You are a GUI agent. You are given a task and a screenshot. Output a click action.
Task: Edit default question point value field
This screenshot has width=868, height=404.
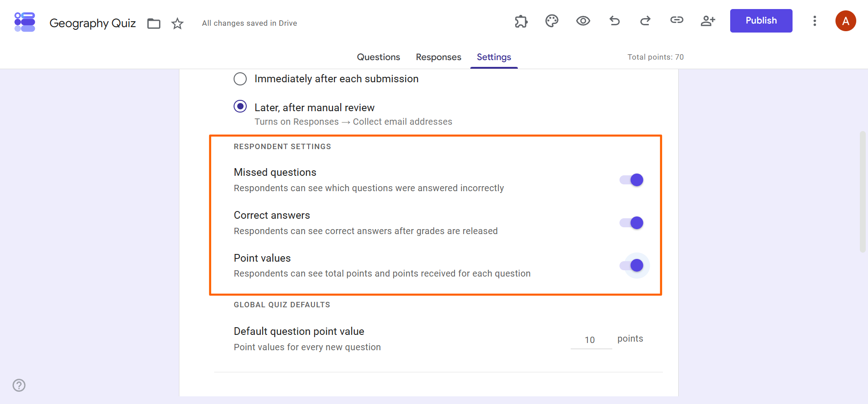[x=591, y=340]
